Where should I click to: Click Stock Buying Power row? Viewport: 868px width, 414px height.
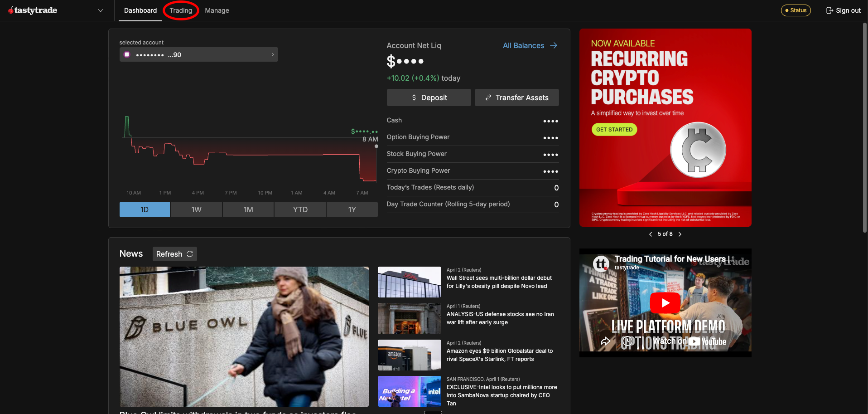pyautogui.click(x=473, y=154)
